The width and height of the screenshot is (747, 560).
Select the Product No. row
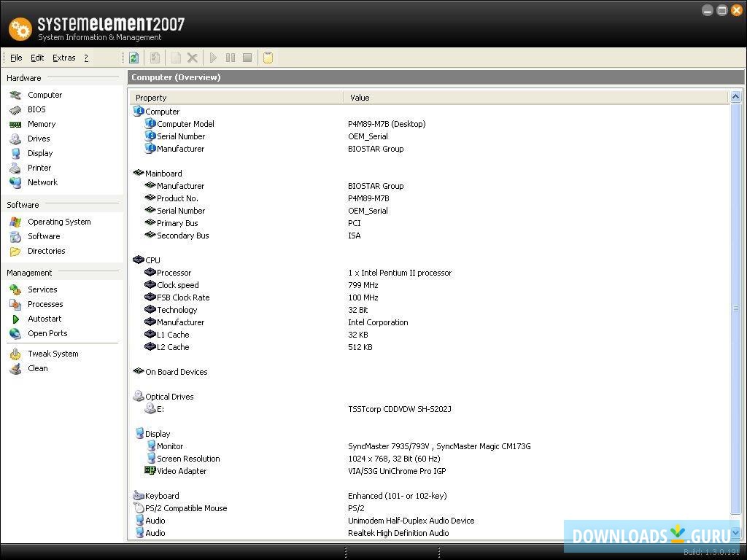177,198
